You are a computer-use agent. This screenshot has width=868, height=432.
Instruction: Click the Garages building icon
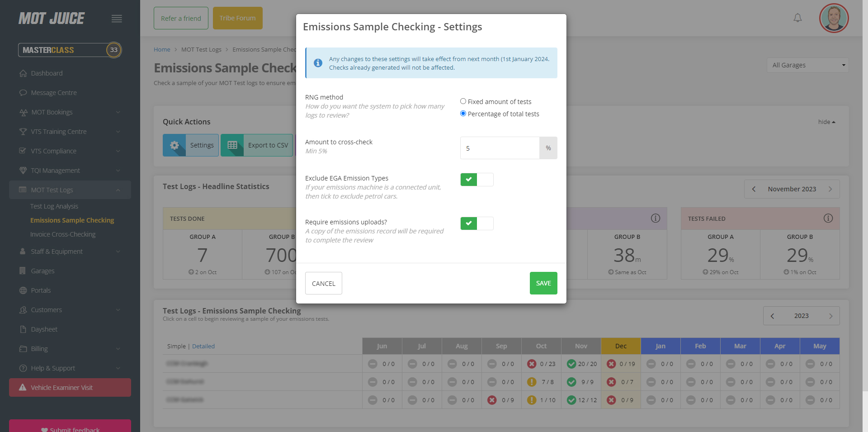click(x=23, y=271)
